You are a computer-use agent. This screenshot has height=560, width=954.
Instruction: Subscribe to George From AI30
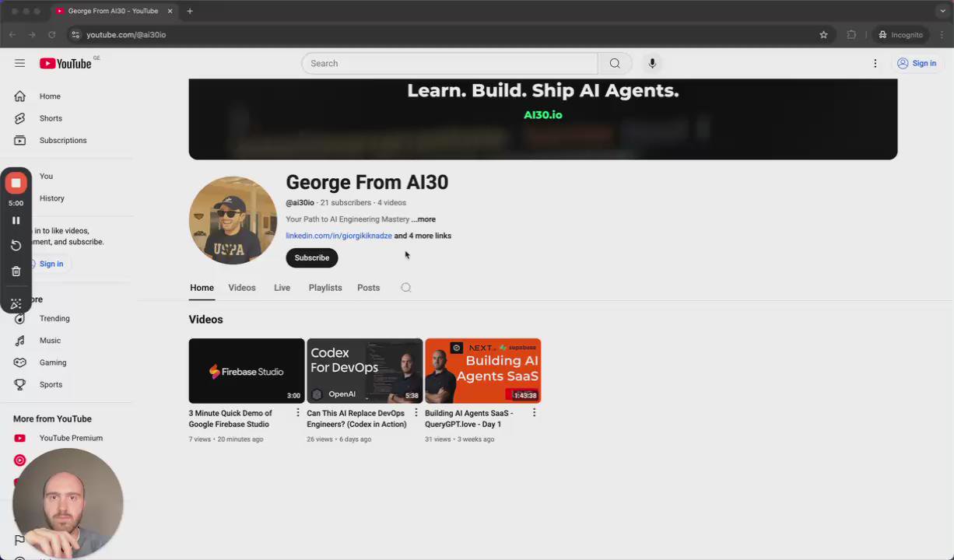pos(312,257)
